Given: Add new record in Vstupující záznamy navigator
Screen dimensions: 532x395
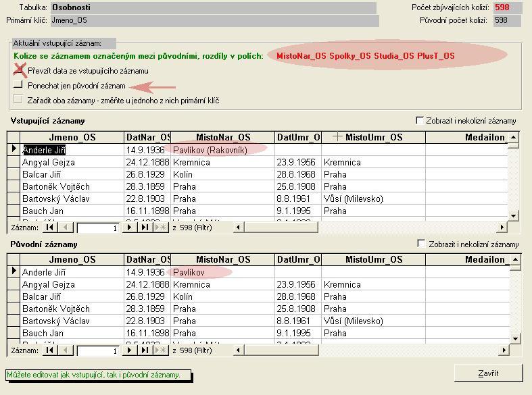Looking at the screenshot, I should point(161,228).
